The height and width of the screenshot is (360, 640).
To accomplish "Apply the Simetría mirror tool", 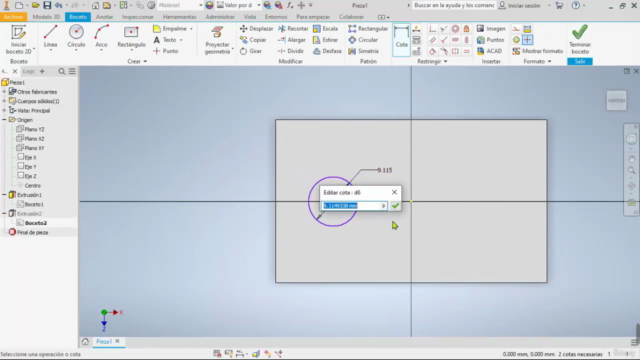I will [363, 51].
